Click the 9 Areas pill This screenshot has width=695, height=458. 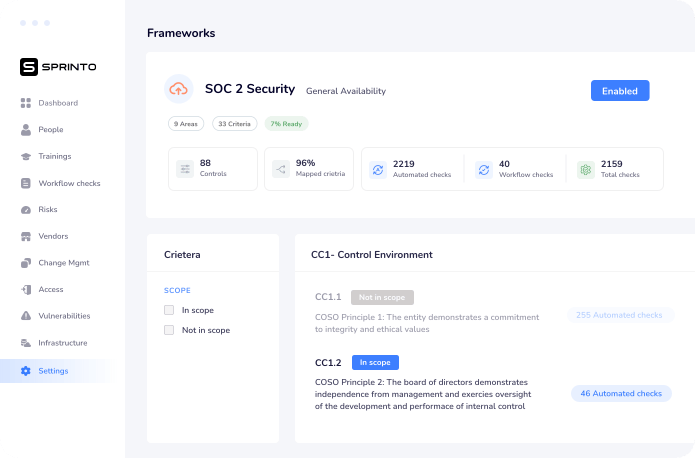(186, 124)
